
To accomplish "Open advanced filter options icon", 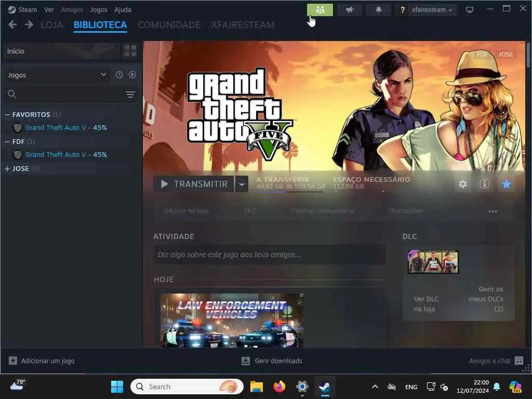I will [130, 95].
